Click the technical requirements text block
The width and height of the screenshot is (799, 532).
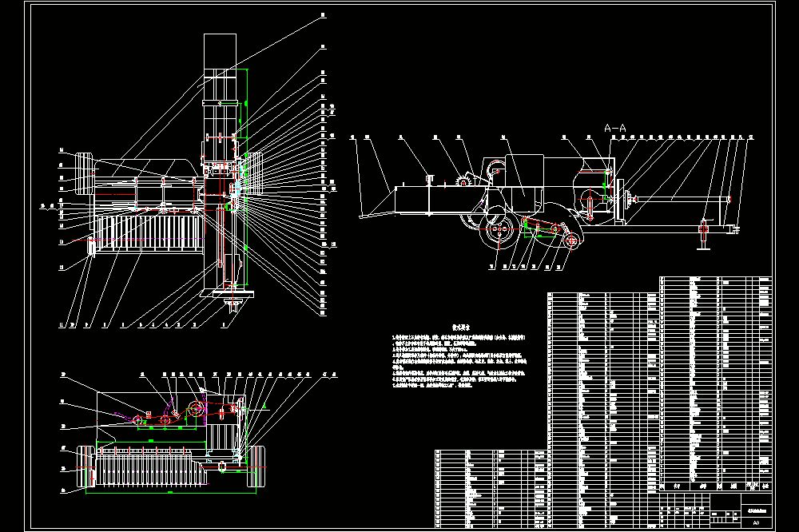[x=459, y=357]
